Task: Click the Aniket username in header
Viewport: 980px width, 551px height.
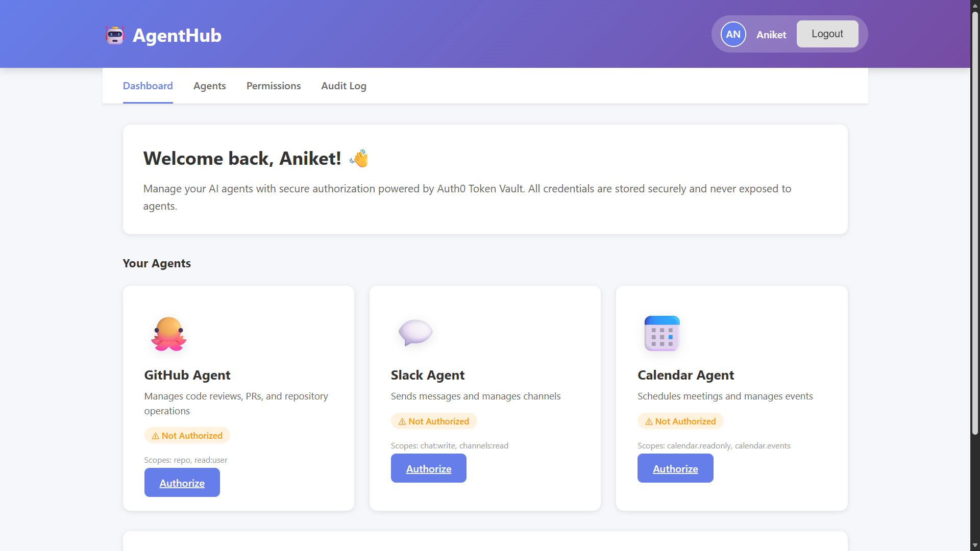Action: pyautogui.click(x=771, y=35)
